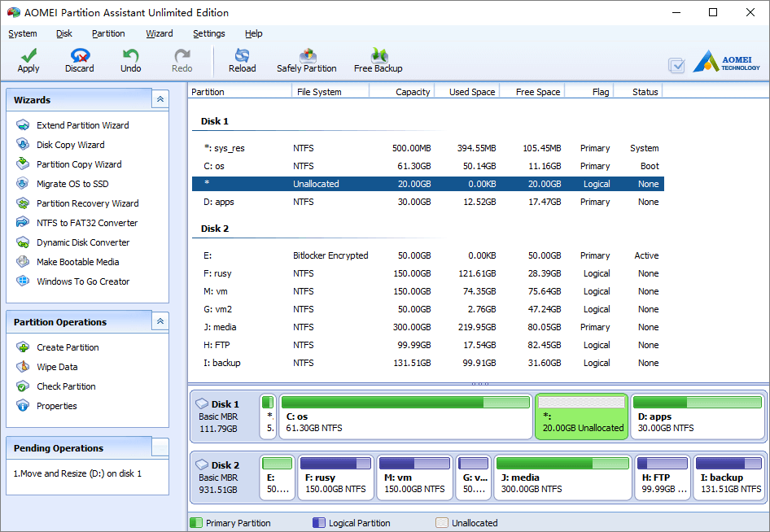The height and width of the screenshot is (532, 770).
Task: Click the Reload toolbar icon
Action: (242, 55)
